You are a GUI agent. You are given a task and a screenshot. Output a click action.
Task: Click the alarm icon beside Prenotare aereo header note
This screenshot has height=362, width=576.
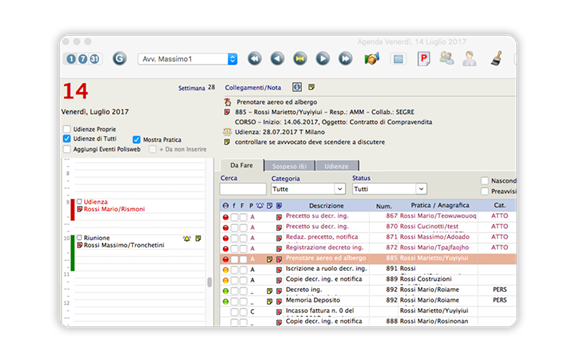tap(228, 102)
